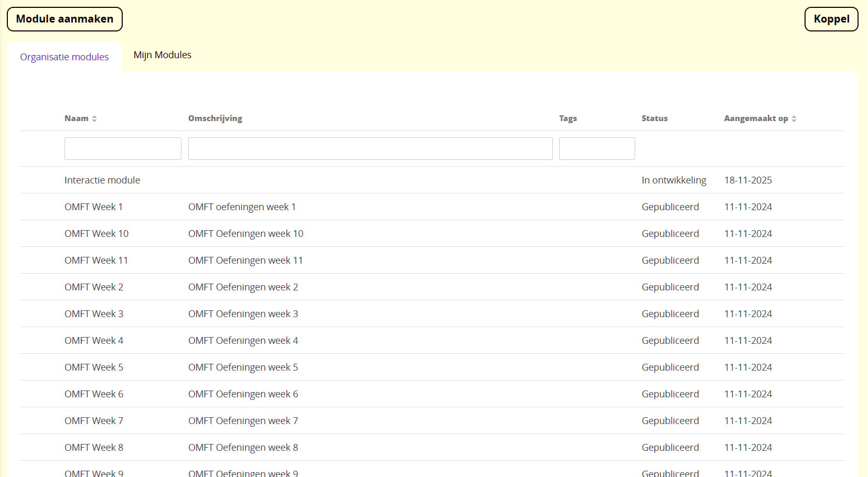868x477 pixels.
Task: Select the Organisatie modules tab
Action: tap(64, 57)
